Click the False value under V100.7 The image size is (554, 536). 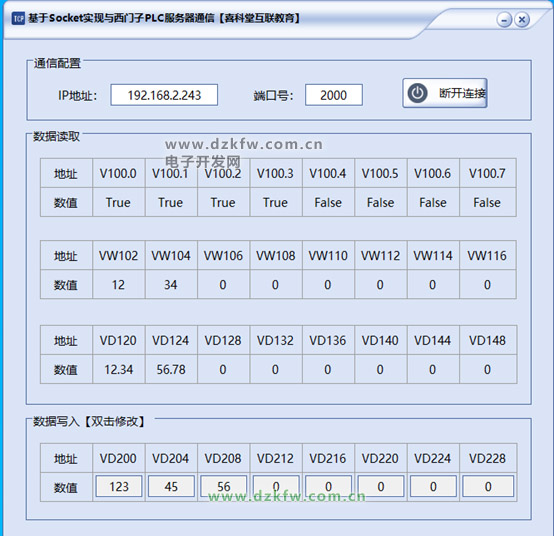[487, 202]
